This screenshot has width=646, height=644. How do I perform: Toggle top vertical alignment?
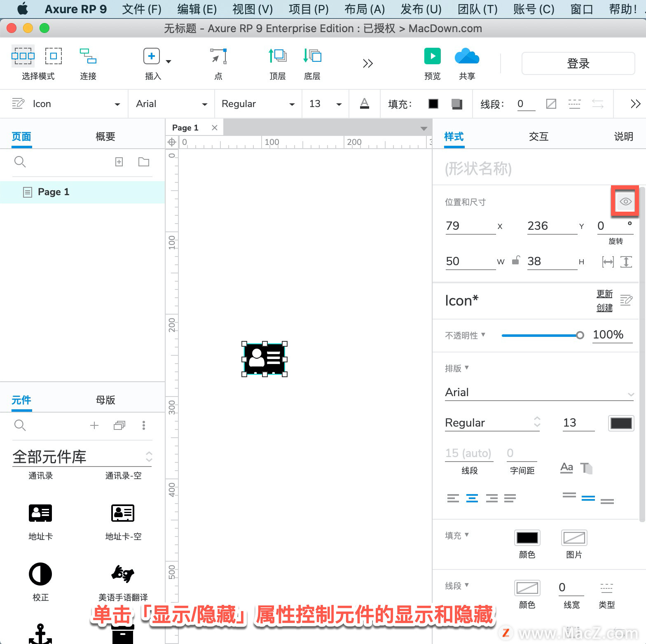click(569, 495)
